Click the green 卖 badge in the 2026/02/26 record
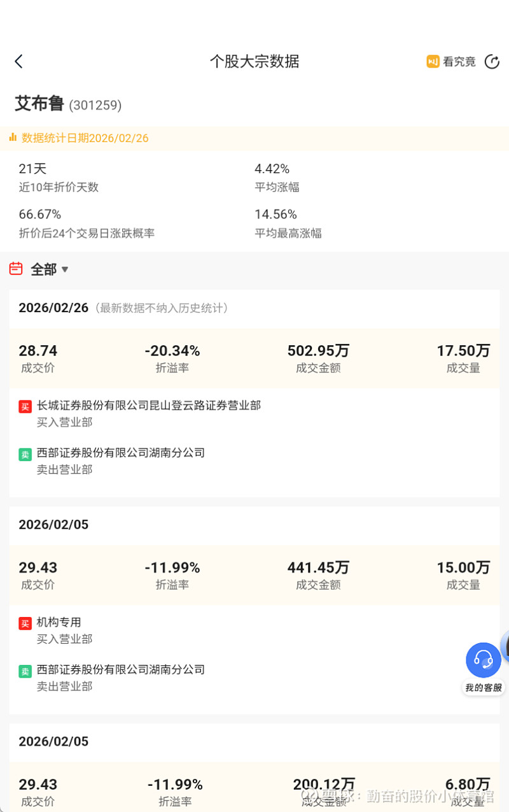Image resolution: width=509 pixels, height=812 pixels. pyautogui.click(x=25, y=454)
